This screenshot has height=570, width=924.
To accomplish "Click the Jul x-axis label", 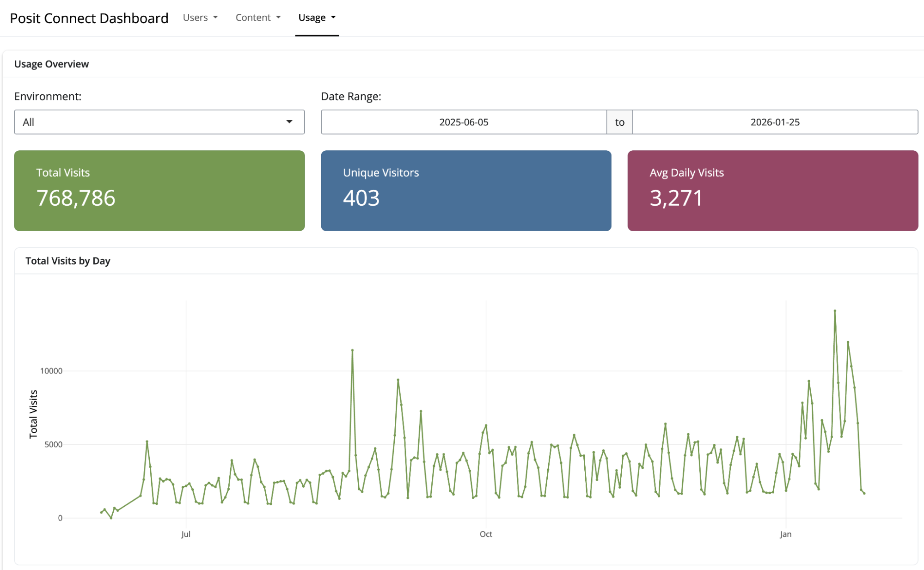I will coord(186,534).
